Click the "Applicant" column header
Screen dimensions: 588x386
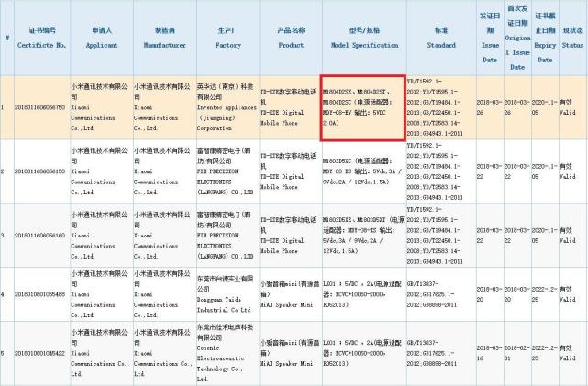(102, 38)
